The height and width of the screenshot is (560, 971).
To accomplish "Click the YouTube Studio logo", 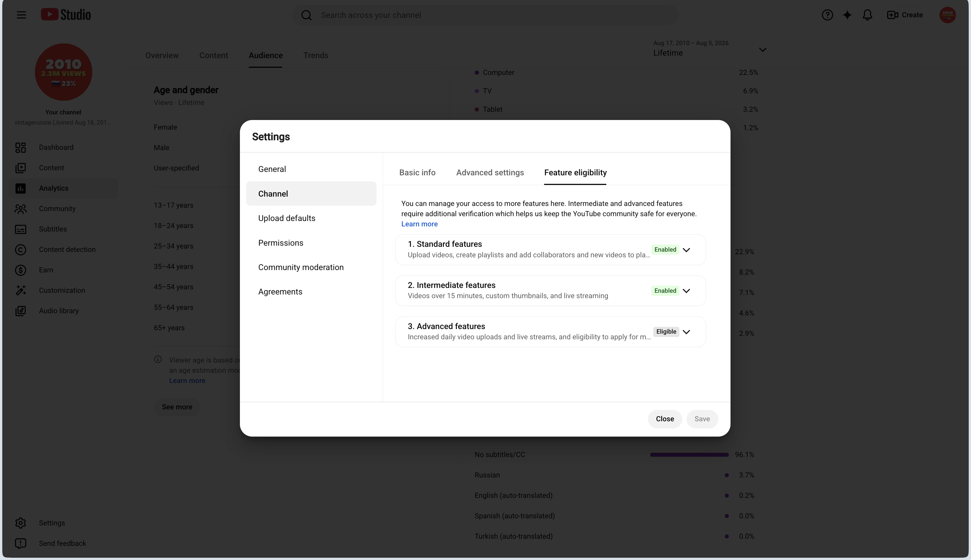I will [66, 15].
